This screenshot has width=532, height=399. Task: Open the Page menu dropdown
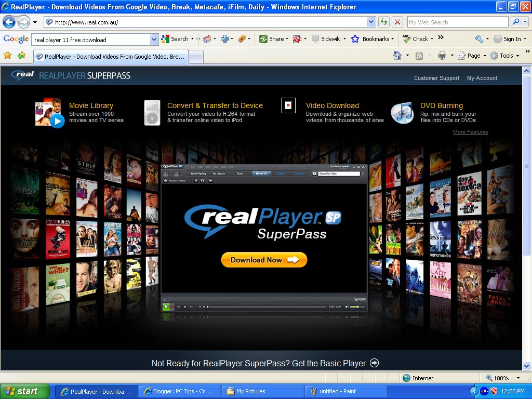tap(472, 56)
